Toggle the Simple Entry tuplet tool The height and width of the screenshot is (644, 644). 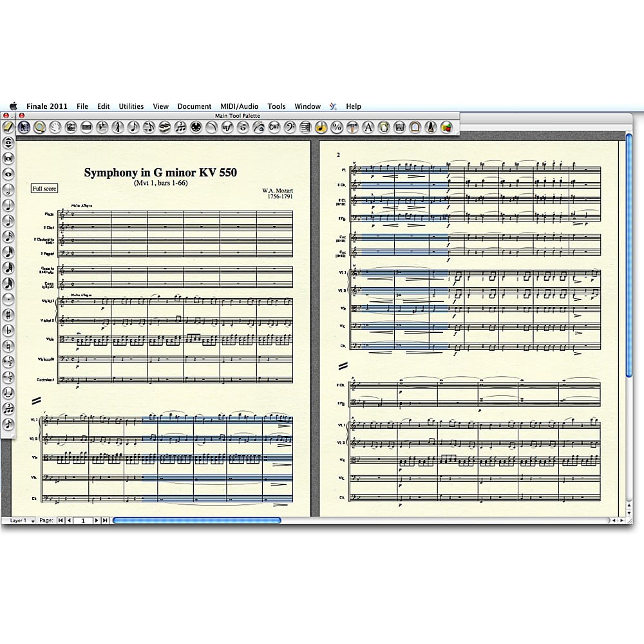coord(8,408)
